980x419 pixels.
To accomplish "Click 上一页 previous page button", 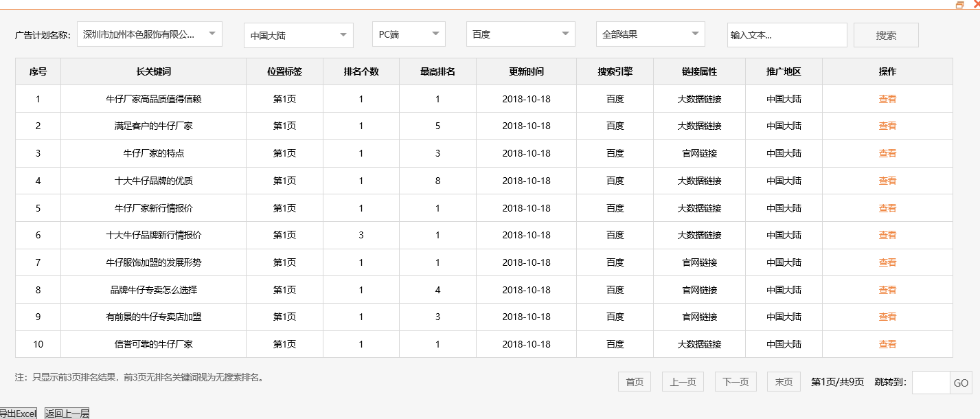I will click(682, 381).
